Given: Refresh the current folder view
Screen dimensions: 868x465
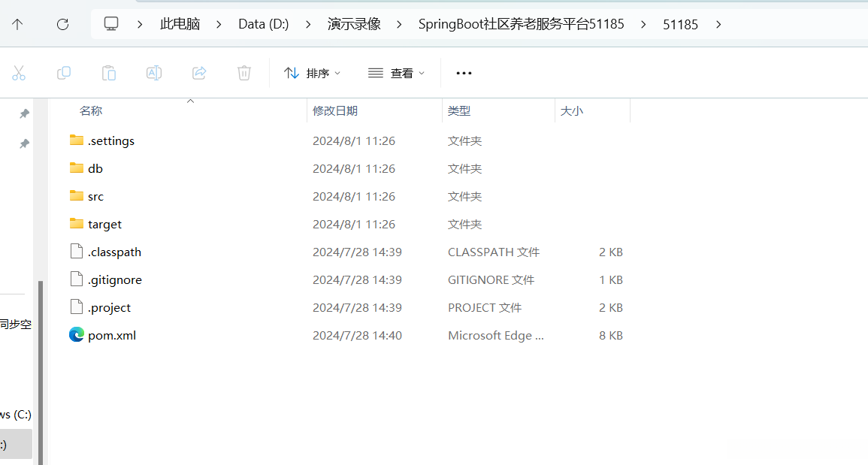Looking at the screenshot, I should click(62, 24).
